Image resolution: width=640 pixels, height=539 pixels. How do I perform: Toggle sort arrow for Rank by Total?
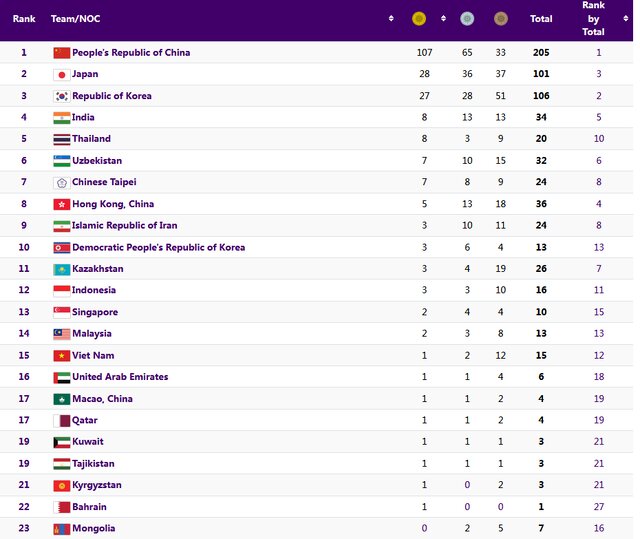coord(626,18)
